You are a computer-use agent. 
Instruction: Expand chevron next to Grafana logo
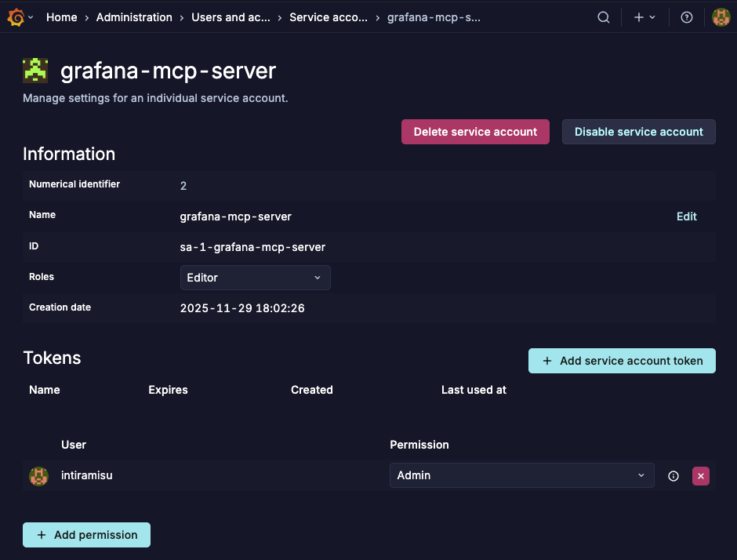pyautogui.click(x=31, y=17)
